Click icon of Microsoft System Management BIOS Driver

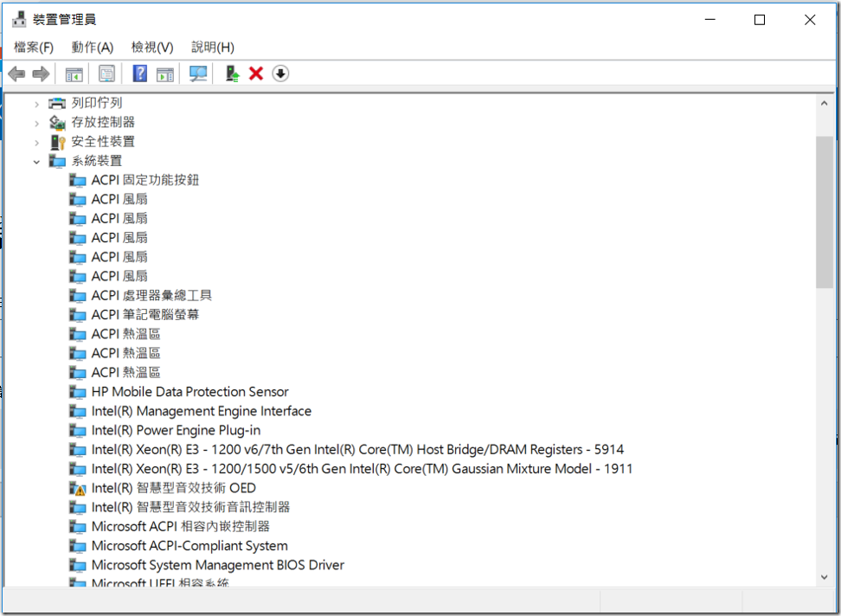(77, 565)
